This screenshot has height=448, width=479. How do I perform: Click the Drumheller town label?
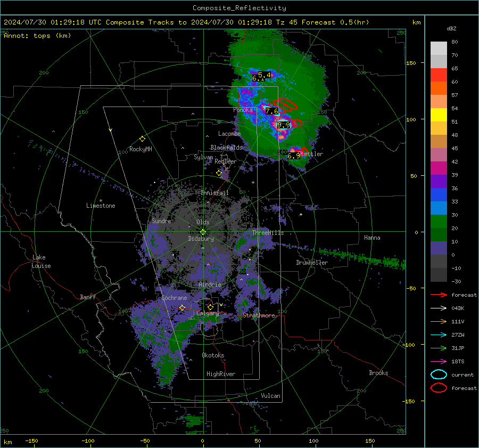312,263
